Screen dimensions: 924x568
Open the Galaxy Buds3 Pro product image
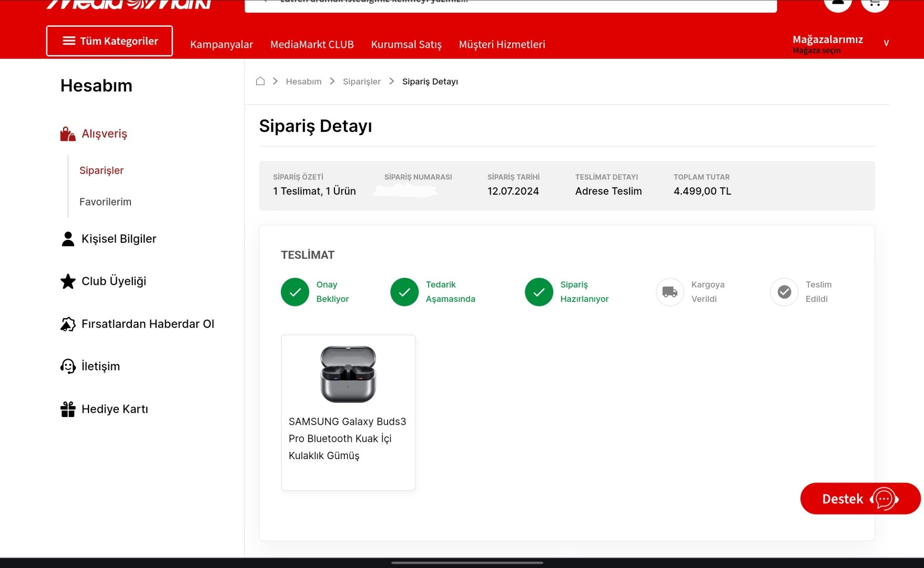pos(348,374)
